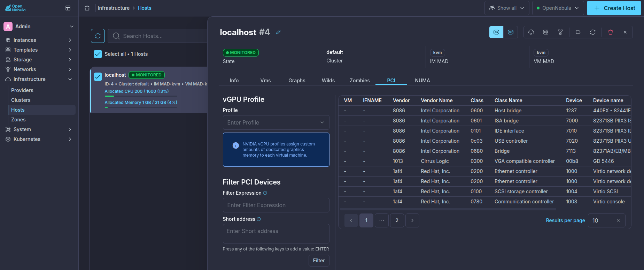Expand Storage menu chevron
The height and width of the screenshot is (270, 644).
pos(70,60)
